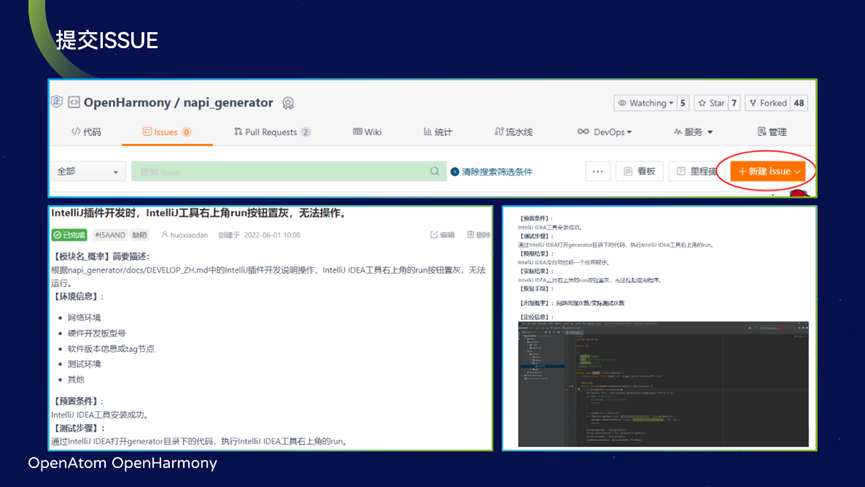Click the 新建 Issue button

click(x=769, y=172)
